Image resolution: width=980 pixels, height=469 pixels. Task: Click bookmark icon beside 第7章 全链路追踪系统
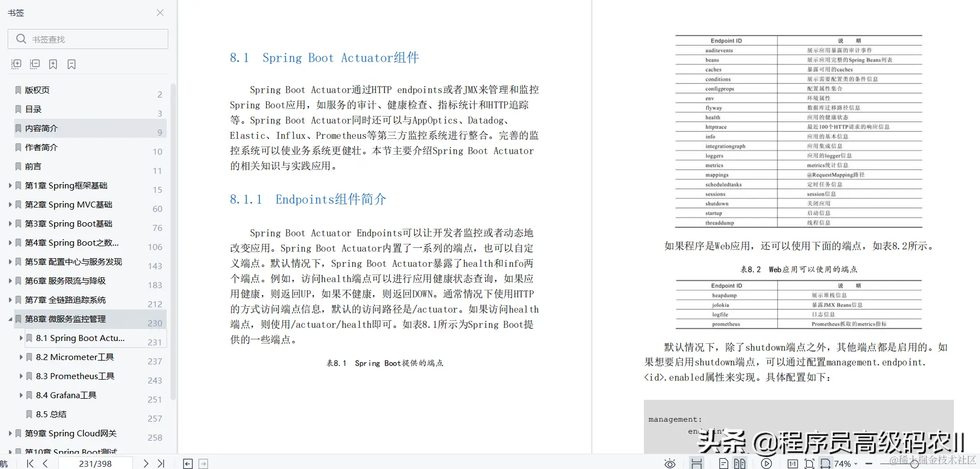tap(19, 300)
